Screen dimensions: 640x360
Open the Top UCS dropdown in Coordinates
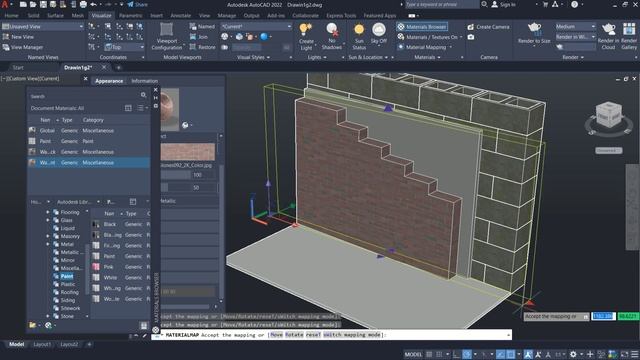tap(124, 47)
